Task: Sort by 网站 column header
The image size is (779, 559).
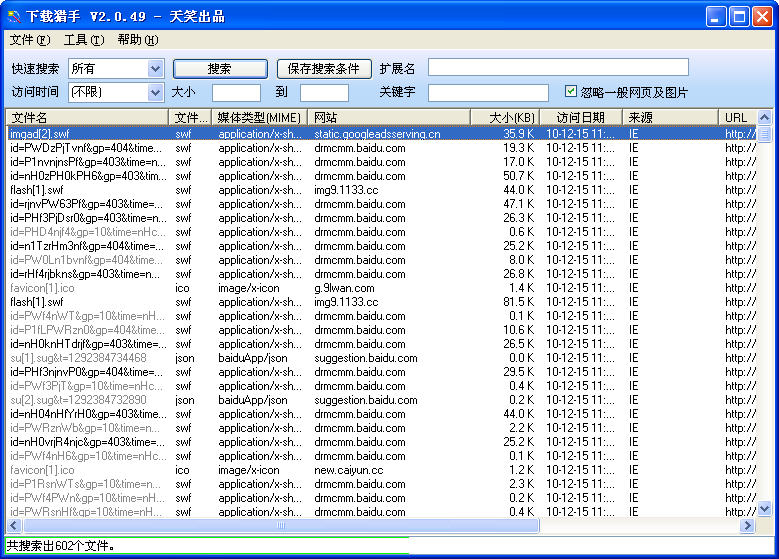Action: click(x=389, y=118)
